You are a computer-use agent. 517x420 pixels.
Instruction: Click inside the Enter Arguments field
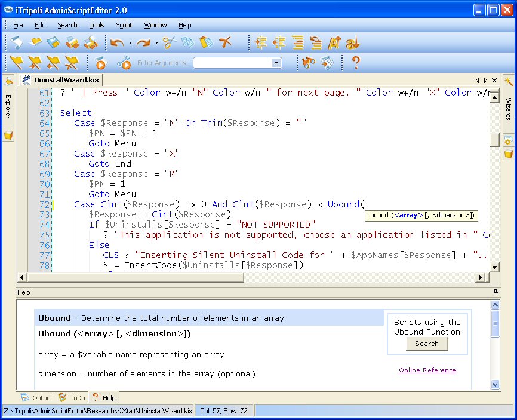232,63
